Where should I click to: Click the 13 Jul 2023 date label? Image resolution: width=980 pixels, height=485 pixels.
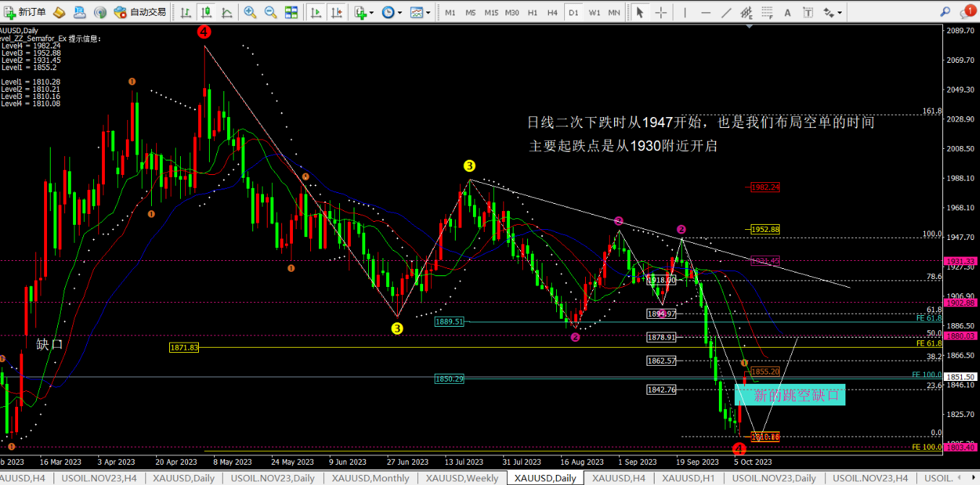[464, 461]
